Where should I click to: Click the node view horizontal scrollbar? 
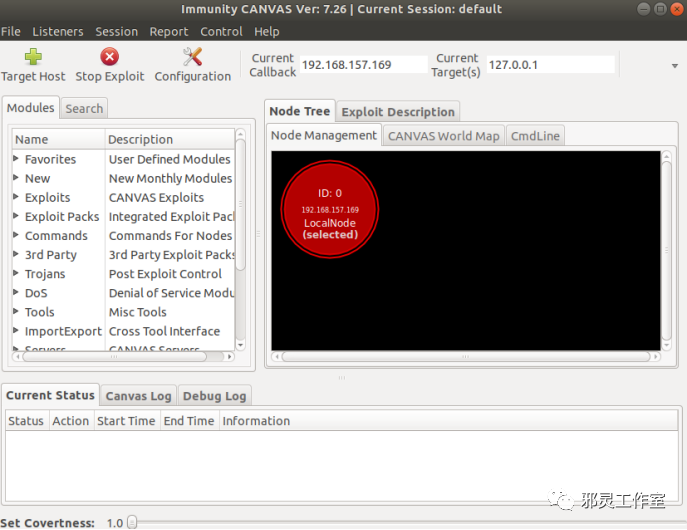pyautogui.click(x=466, y=357)
